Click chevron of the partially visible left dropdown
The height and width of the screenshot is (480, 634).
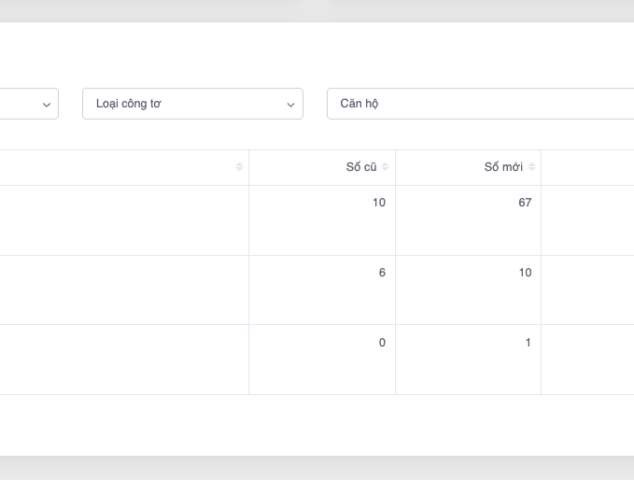[47, 104]
